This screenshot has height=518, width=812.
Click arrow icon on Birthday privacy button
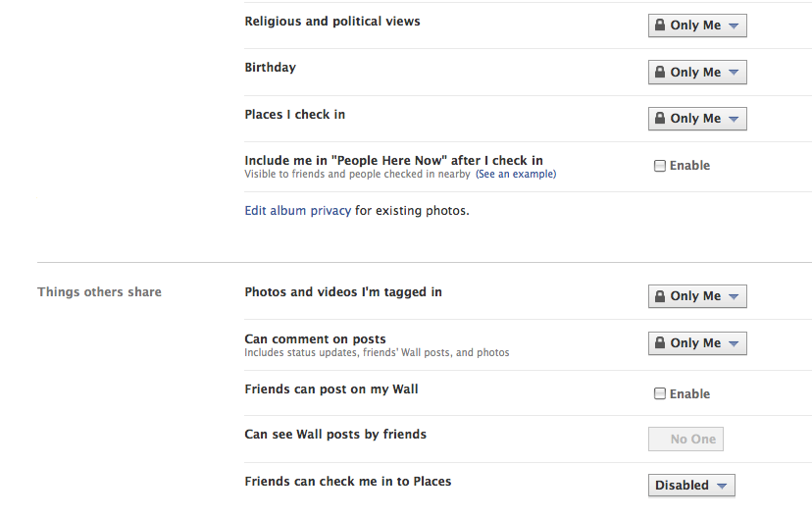[x=734, y=72]
